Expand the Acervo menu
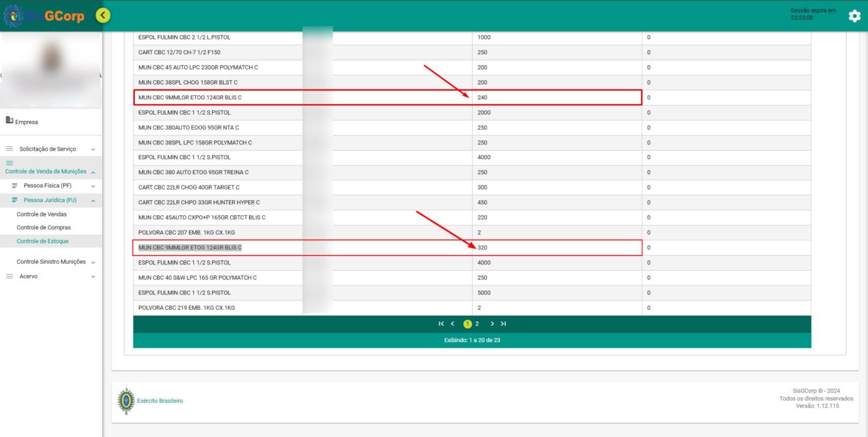 [93, 277]
